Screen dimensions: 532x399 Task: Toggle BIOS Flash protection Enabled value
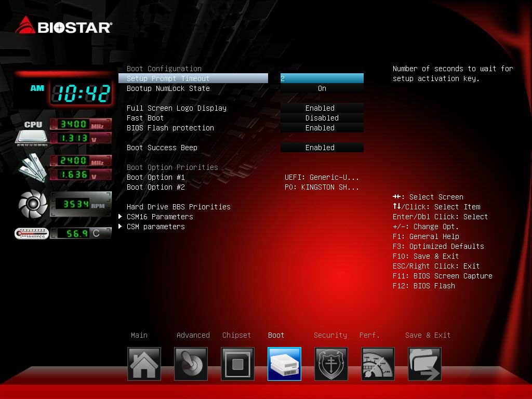(x=322, y=128)
